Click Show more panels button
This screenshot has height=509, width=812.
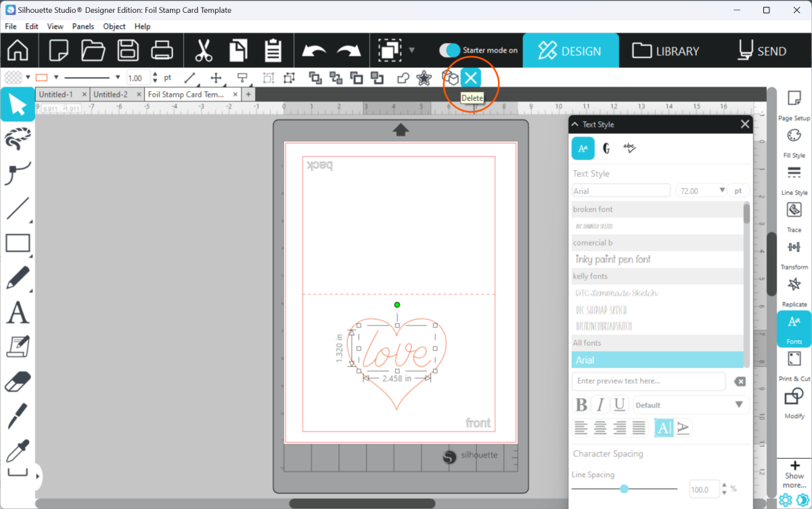pos(794,474)
